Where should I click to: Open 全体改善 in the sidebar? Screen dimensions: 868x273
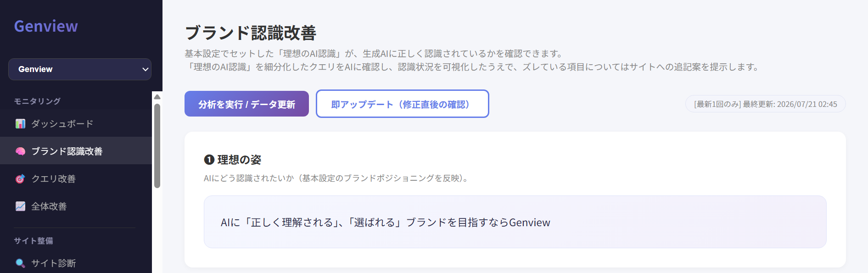point(76,206)
